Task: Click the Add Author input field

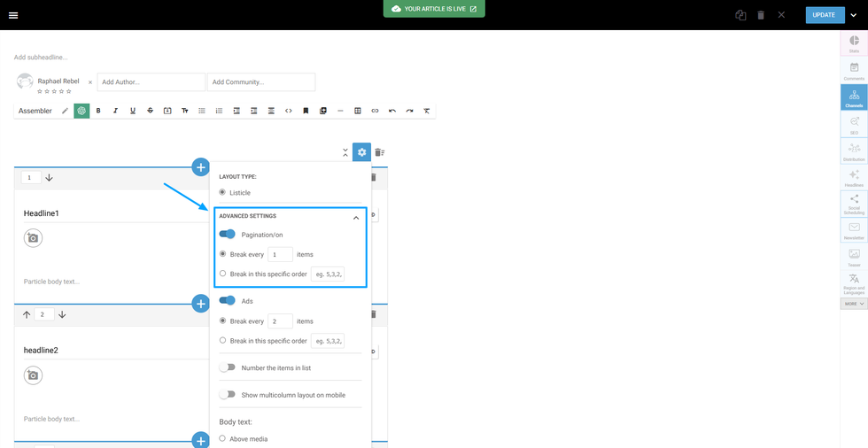Action: click(151, 82)
